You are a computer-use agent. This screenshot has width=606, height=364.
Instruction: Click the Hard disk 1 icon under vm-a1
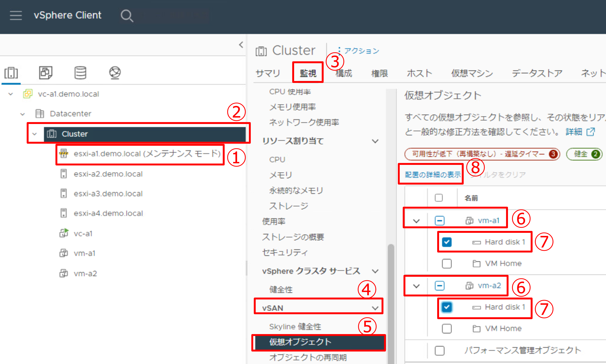(x=477, y=242)
